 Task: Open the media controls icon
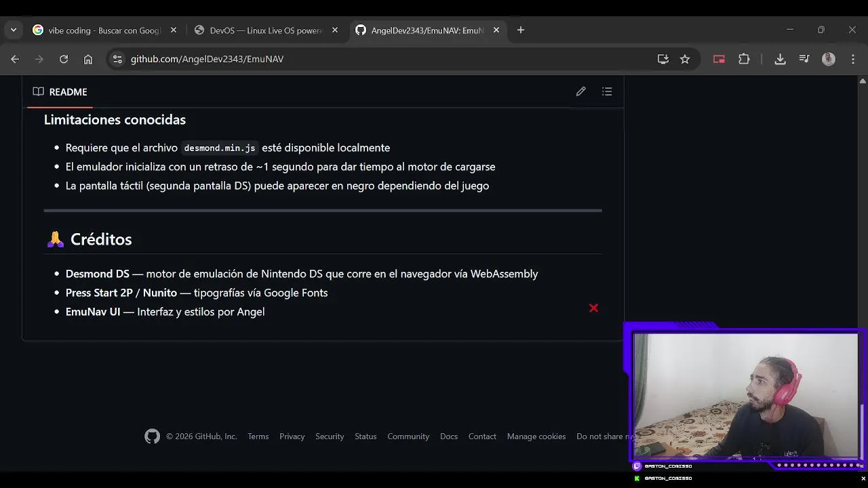(x=804, y=59)
